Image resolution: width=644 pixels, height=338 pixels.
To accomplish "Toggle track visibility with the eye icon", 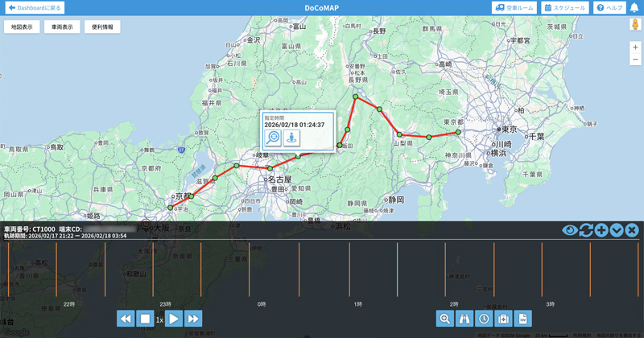I will point(570,230).
